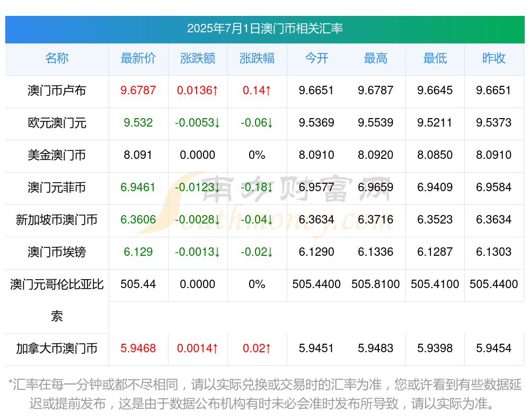Click change amount -0.0123↓

pos(198,187)
